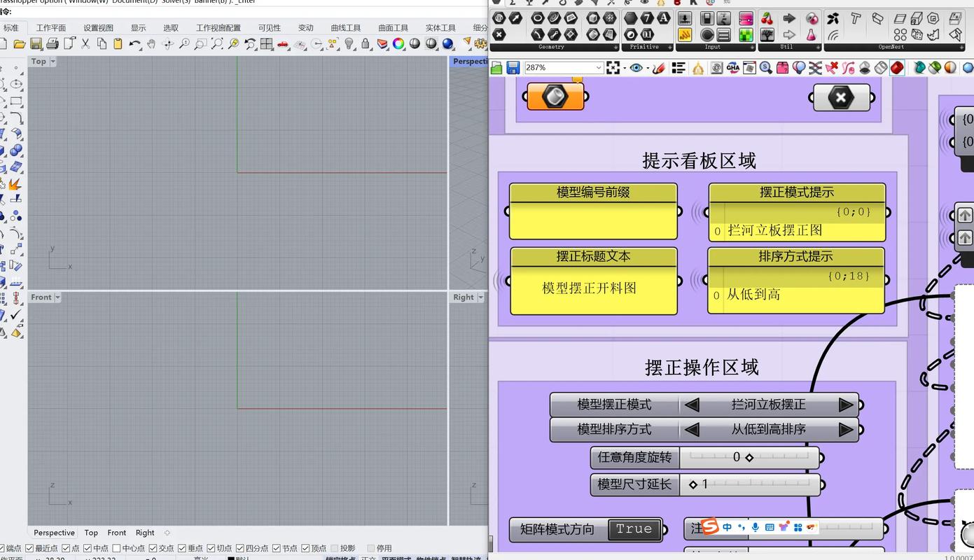This screenshot has width=974, height=560.
Task: Check the 中点 osnap option
Action: coord(87,548)
